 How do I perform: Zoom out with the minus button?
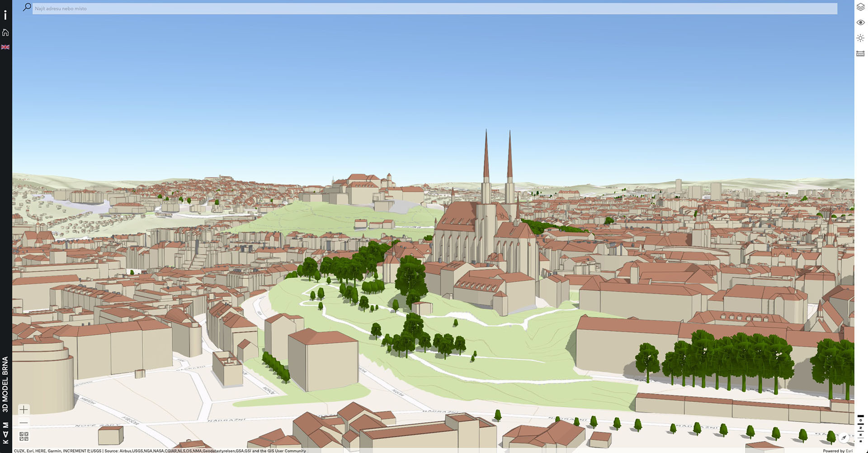pos(24,423)
